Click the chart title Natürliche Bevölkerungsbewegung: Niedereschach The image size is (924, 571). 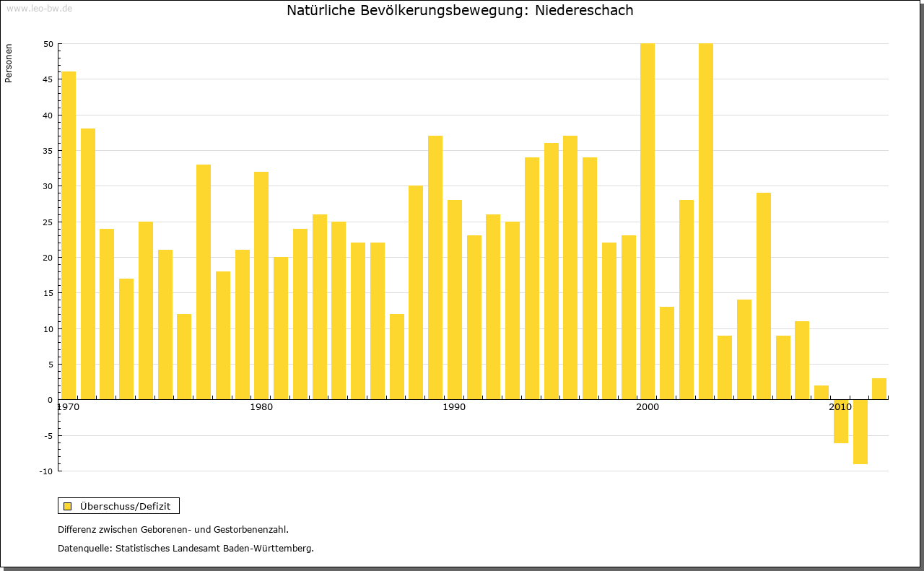click(x=460, y=10)
